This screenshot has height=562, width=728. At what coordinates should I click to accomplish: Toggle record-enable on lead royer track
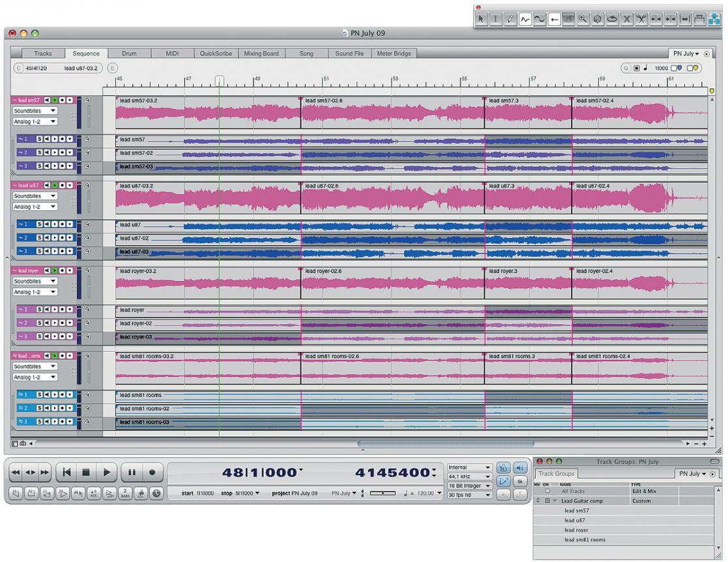coord(63,271)
